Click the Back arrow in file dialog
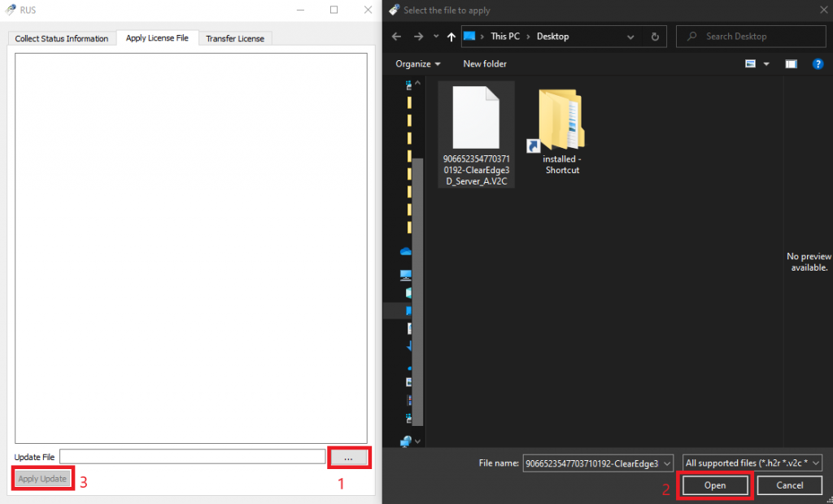Viewport: 833px width, 504px height. tap(397, 37)
